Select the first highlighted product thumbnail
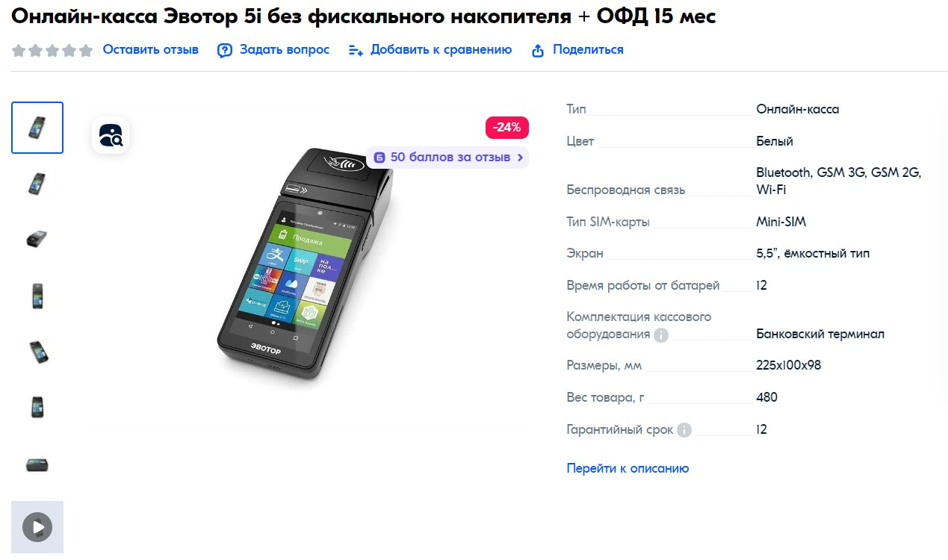Image resolution: width=948 pixels, height=560 pixels. [37, 128]
